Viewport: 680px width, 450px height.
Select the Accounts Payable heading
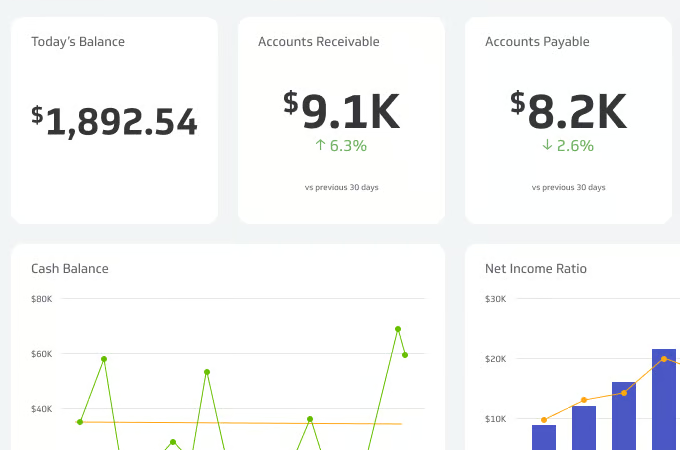click(537, 42)
